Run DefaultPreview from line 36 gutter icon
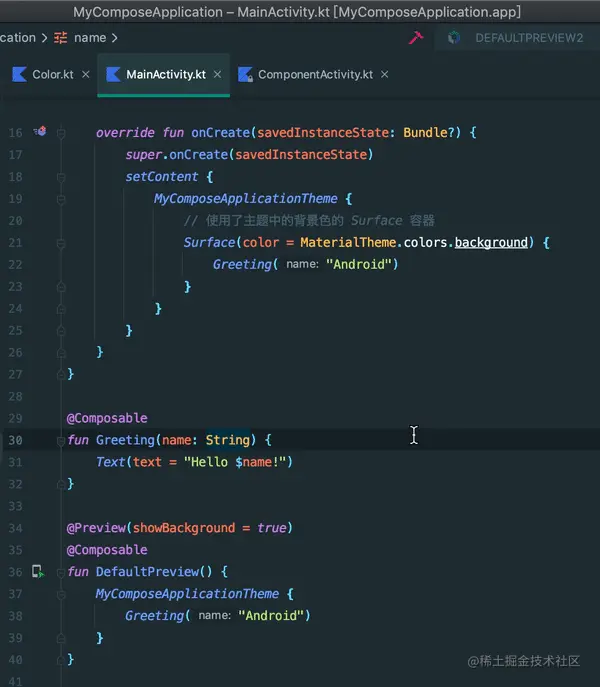This screenshot has width=600, height=687. [x=38, y=571]
